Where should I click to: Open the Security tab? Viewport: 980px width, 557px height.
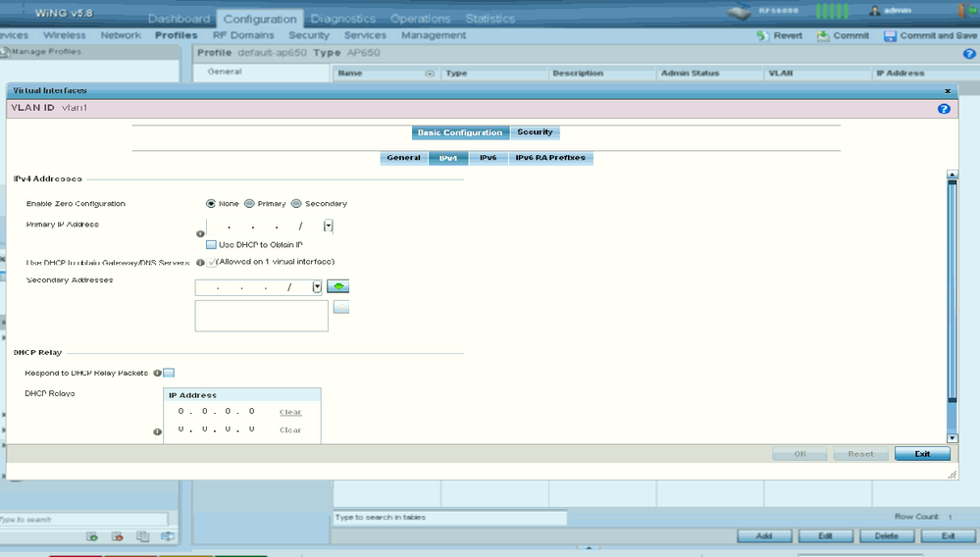pos(535,132)
